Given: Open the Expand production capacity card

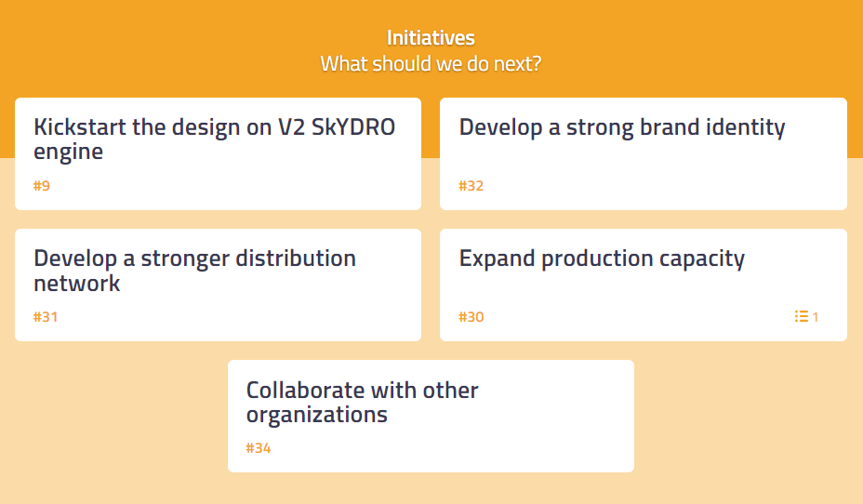Looking at the screenshot, I should (x=644, y=285).
